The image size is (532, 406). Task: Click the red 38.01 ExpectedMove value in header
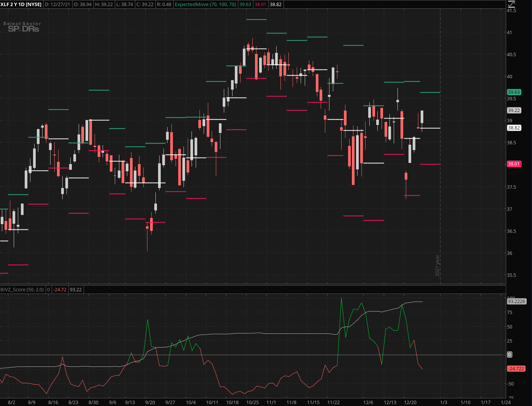point(260,5)
